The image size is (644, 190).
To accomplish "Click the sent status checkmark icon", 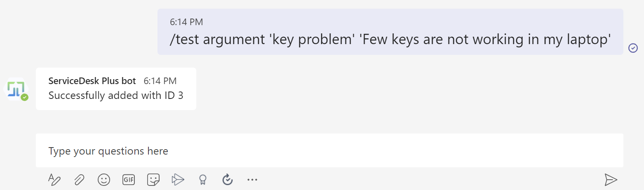I will 633,48.
